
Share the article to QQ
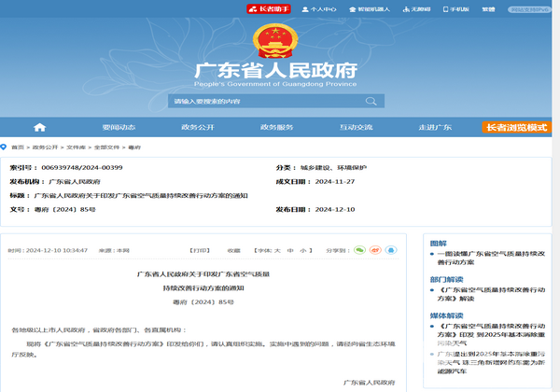point(391,250)
